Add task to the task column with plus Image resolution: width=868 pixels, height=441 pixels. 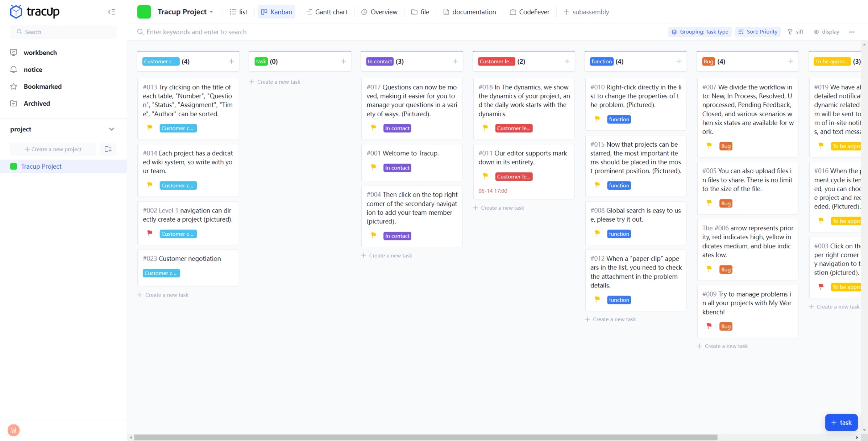point(343,62)
